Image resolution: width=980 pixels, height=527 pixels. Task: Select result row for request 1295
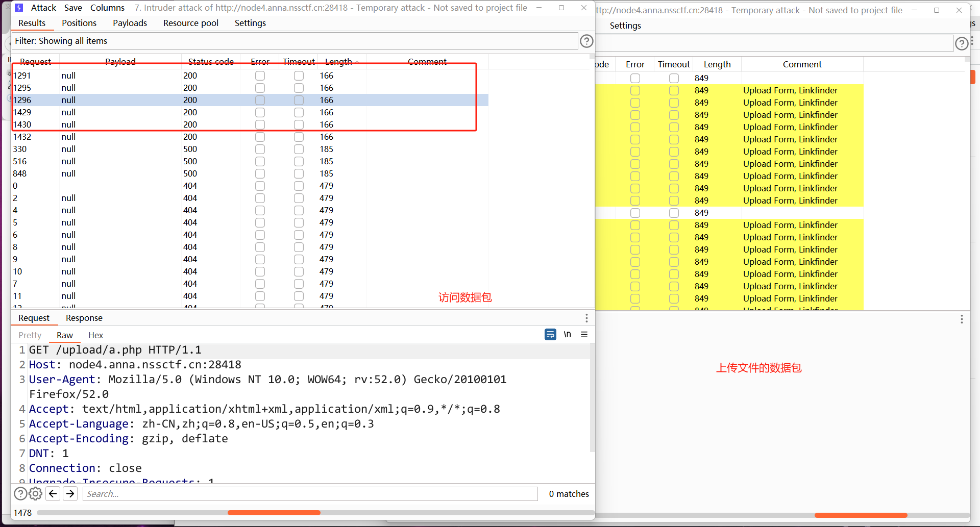coord(250,88)
